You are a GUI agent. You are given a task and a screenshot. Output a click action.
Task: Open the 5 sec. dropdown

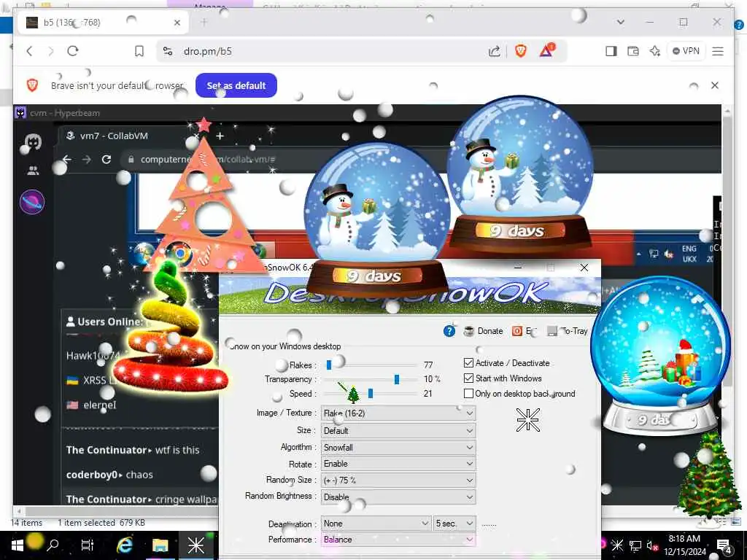pos(454,524)
